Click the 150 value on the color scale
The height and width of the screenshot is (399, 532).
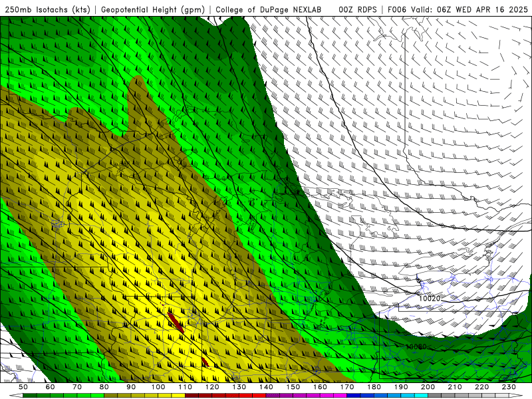click(293, 387)
